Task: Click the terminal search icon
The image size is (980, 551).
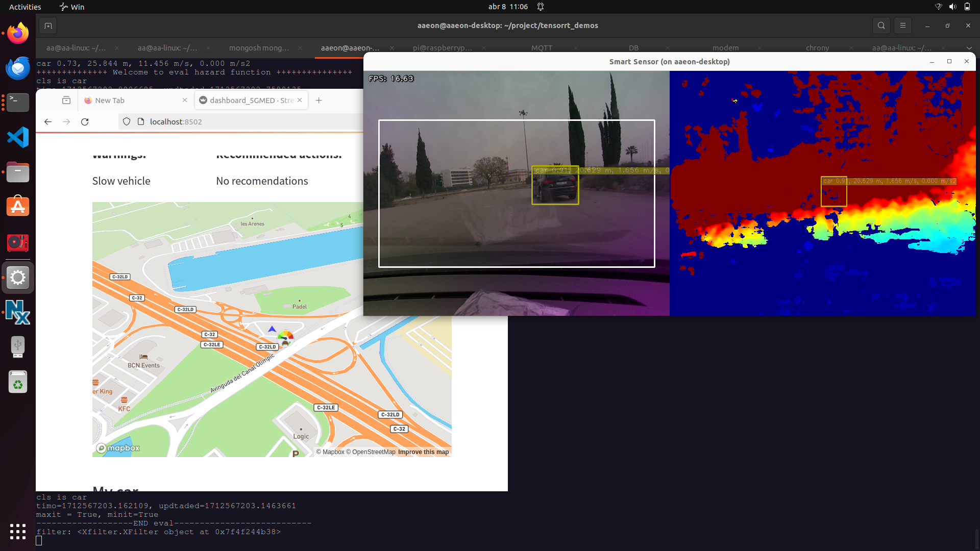Action: (x=881, y=26)
